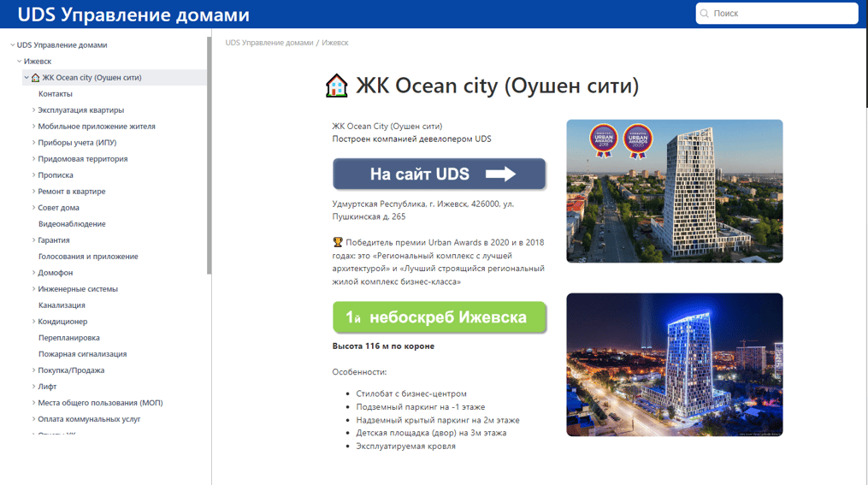The image size is (868, 485).
Task: Click the sidebar vertical scrollbar
Action: (x=209, y=155)
